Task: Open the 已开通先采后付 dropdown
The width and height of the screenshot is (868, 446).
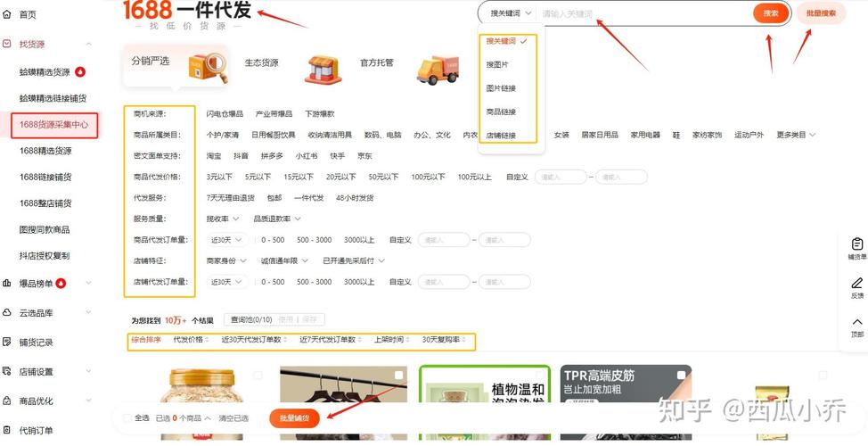Action: 354,260
